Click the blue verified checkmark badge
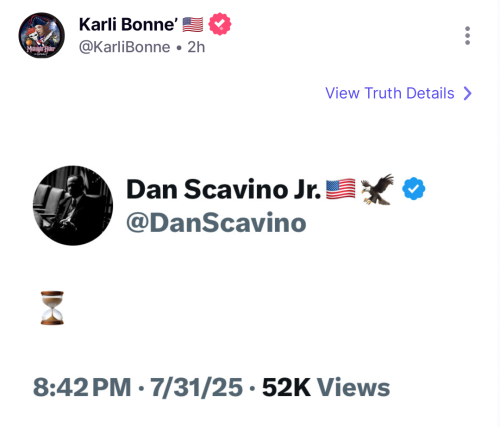Screen dimensions: 500x427 [x=413, y=189]
